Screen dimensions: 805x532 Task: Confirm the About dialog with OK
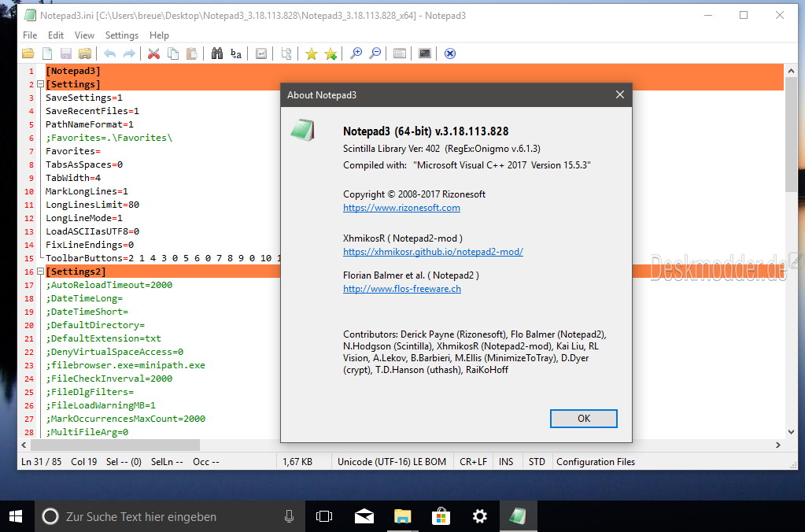pyautogui.click(x=583, y=419)
